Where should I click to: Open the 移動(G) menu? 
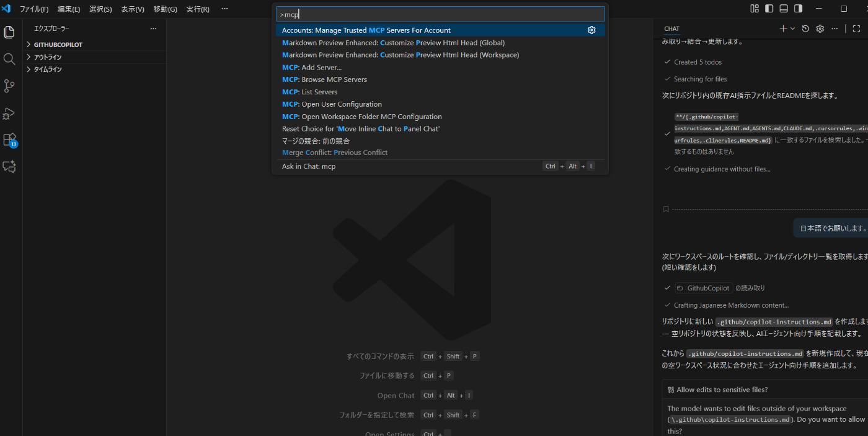pos(165,9)
